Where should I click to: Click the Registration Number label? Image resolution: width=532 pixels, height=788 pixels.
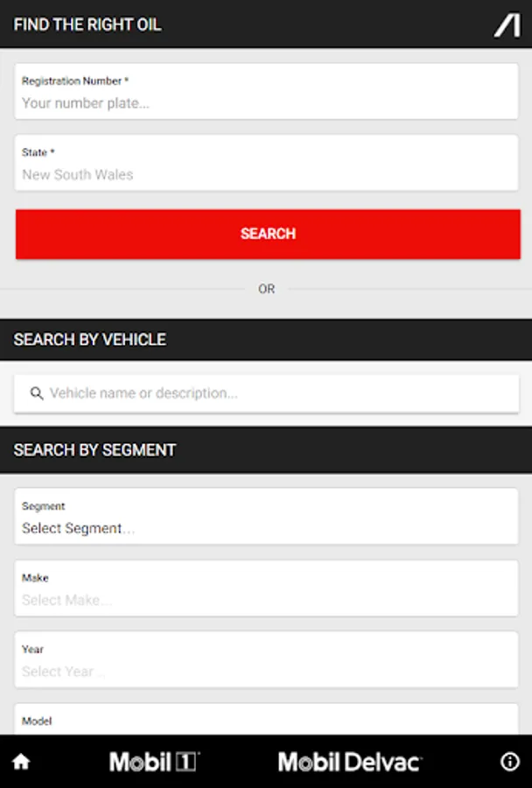point(75,81)
